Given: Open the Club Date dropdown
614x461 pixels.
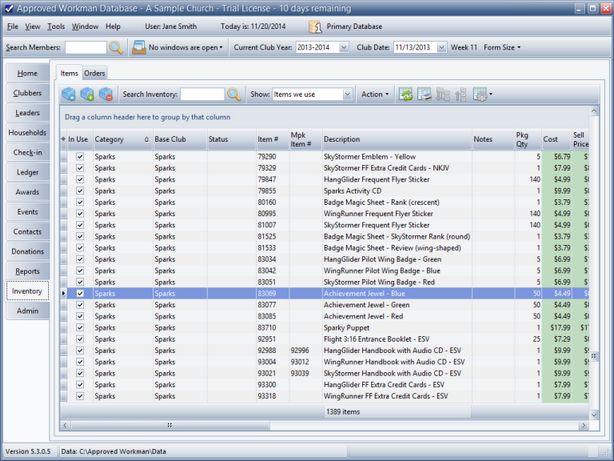Looking at the screenshot, I should point(441,47).
